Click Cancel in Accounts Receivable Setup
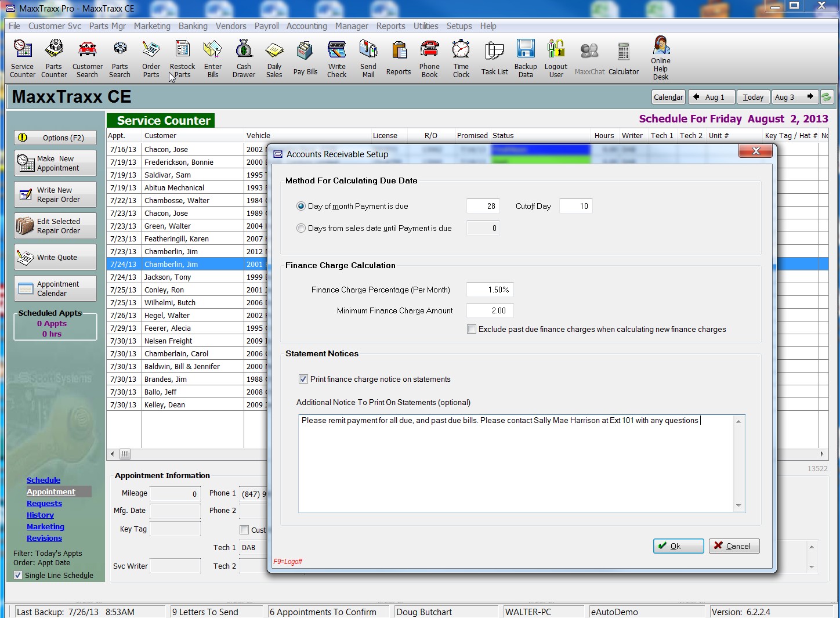Image resolution: width=840 pixels, height=618 pixels. pyautogui.click(x=734, y=546)
